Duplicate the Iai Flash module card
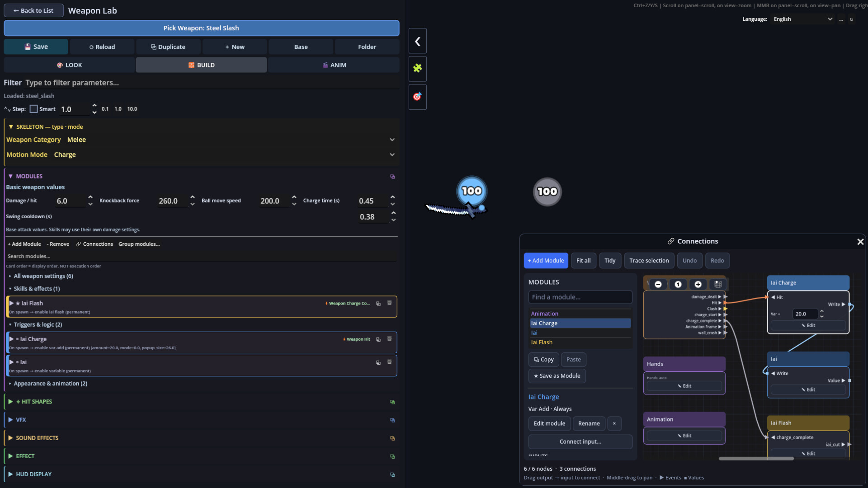Screen dimensions: 868x488 [378, 304]
